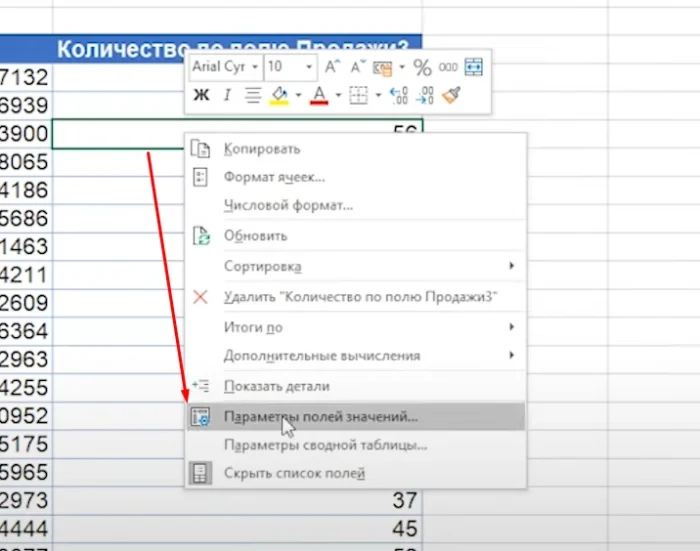Apply yellow fill color to cell

coord(279,96)
